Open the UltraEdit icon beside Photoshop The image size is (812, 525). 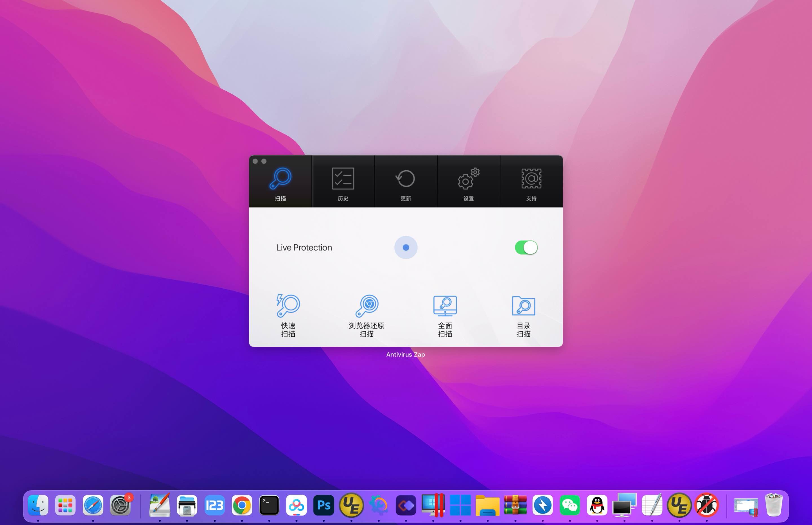click(351, 505)
